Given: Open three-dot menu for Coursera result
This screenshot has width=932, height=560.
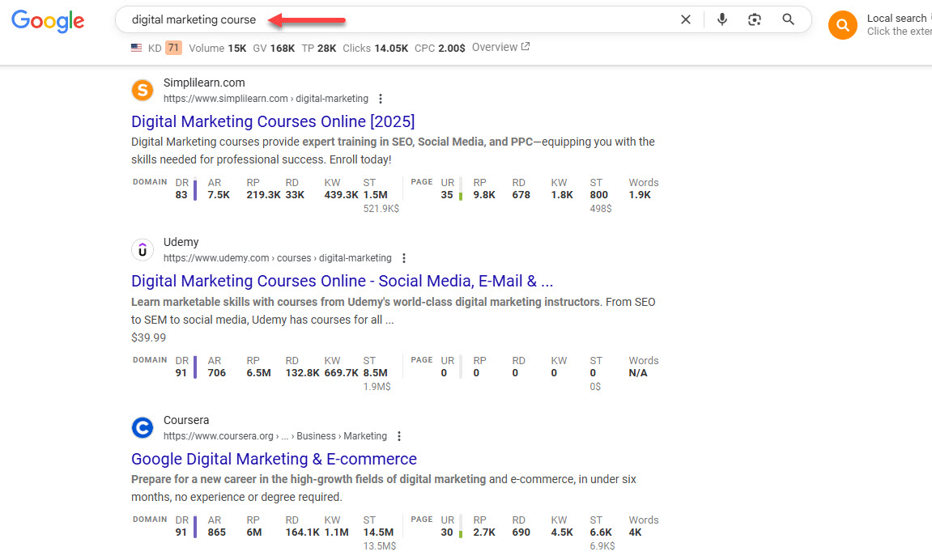Looking at the screenshot, I should pos(399,436).
